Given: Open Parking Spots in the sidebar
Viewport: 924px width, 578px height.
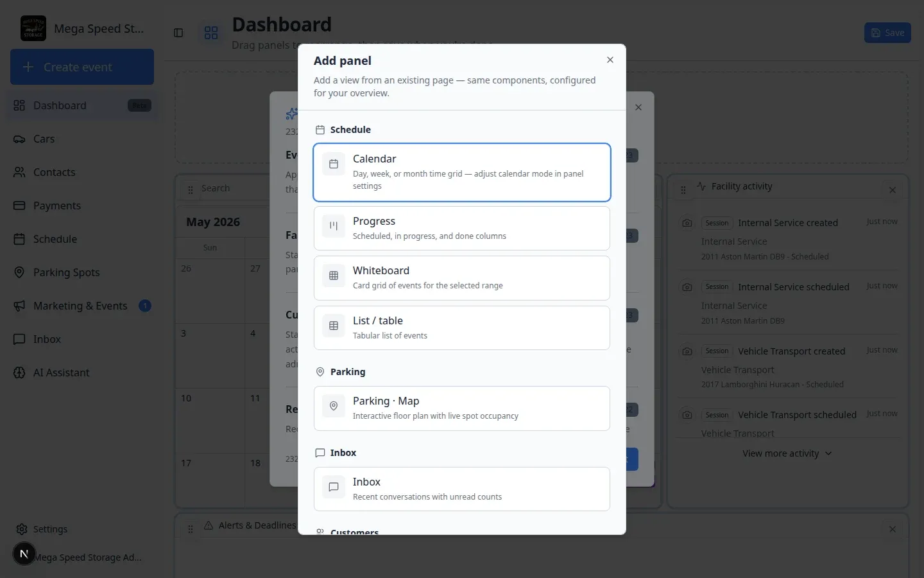Looking at the screenshot, I should (82, 272).
